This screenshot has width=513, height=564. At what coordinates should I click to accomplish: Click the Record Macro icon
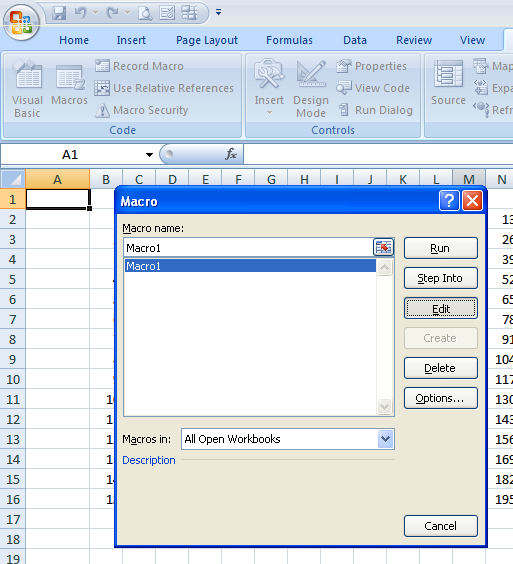point(103,66)
